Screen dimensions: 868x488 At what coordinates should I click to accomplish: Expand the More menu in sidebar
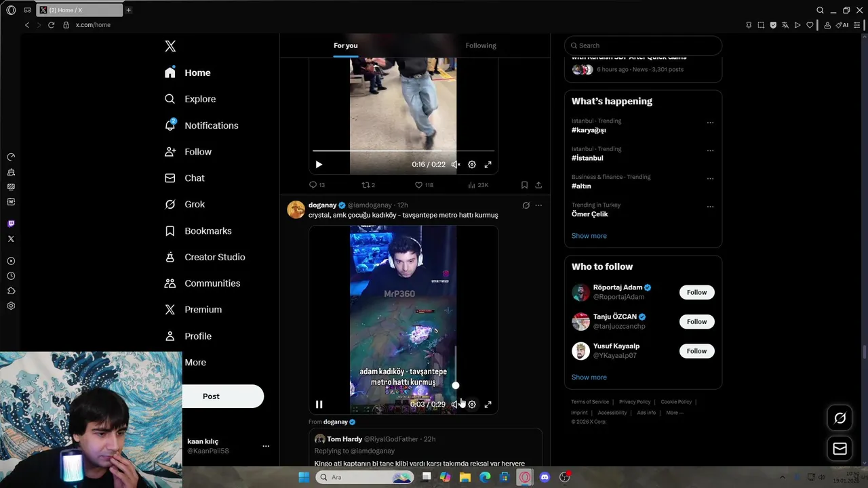click(195, 363)
